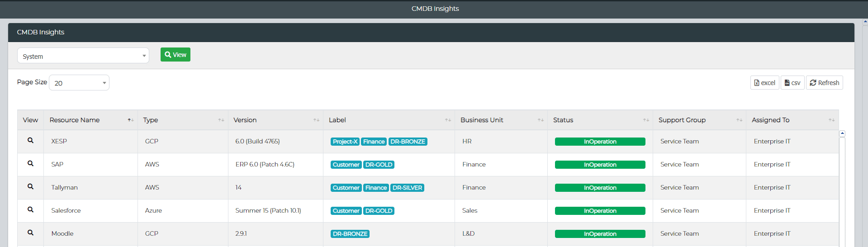The image size is (868, 247).
Task: Click the Moodle row magnifier icon
Action: click(x=30, y=233)
